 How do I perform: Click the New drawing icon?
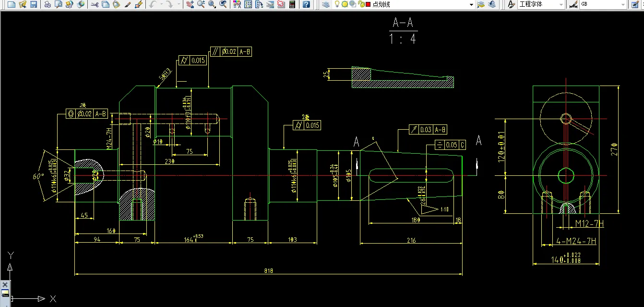coord(11,4)
